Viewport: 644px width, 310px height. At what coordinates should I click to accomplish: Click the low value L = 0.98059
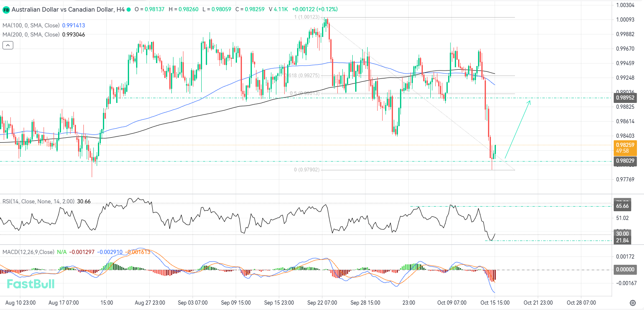click(x=216, y=9)
